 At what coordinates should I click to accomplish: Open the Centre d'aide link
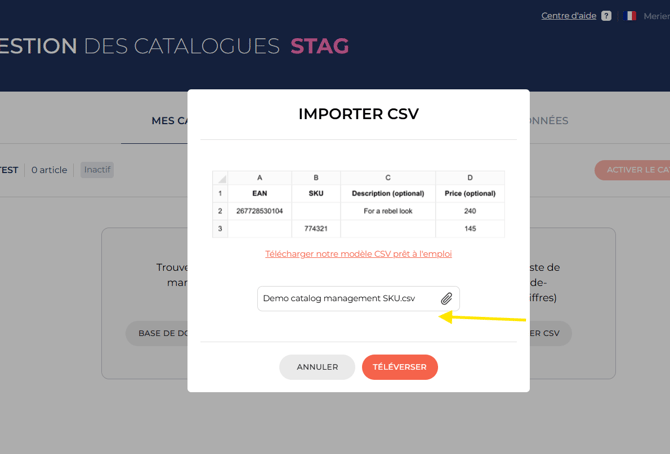[568, 16]
